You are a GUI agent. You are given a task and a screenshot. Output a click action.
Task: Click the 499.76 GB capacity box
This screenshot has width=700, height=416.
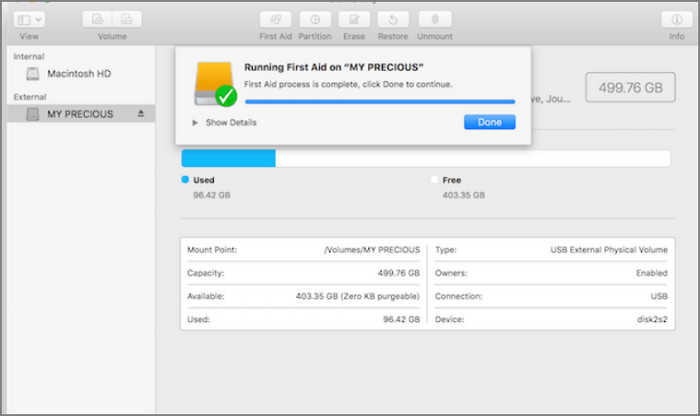(630, 87)
